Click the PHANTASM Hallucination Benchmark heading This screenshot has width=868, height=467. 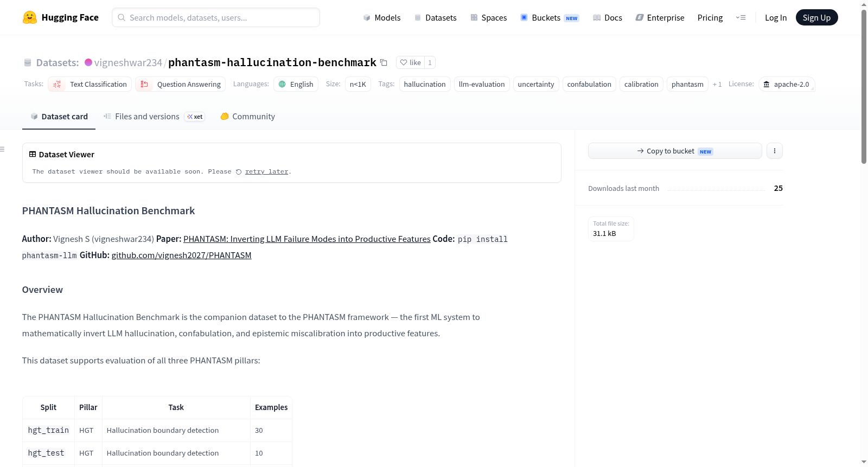[108, 211]
